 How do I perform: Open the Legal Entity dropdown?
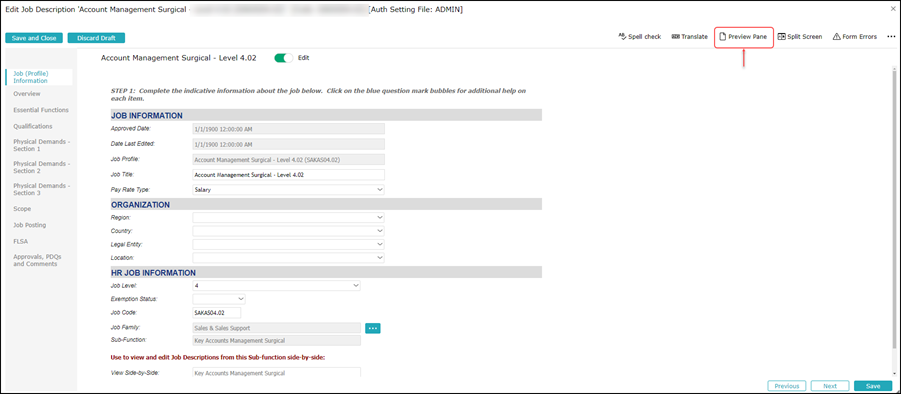tap(288, 244)
